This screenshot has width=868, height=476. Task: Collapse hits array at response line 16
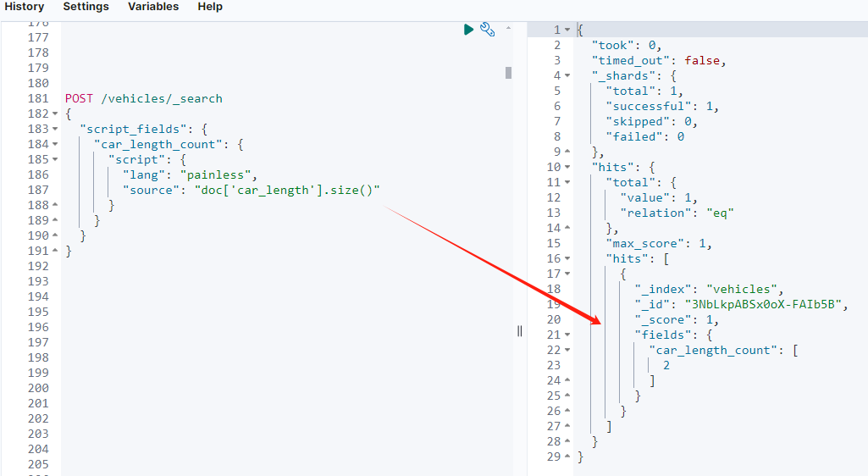[x=567, y=258]
